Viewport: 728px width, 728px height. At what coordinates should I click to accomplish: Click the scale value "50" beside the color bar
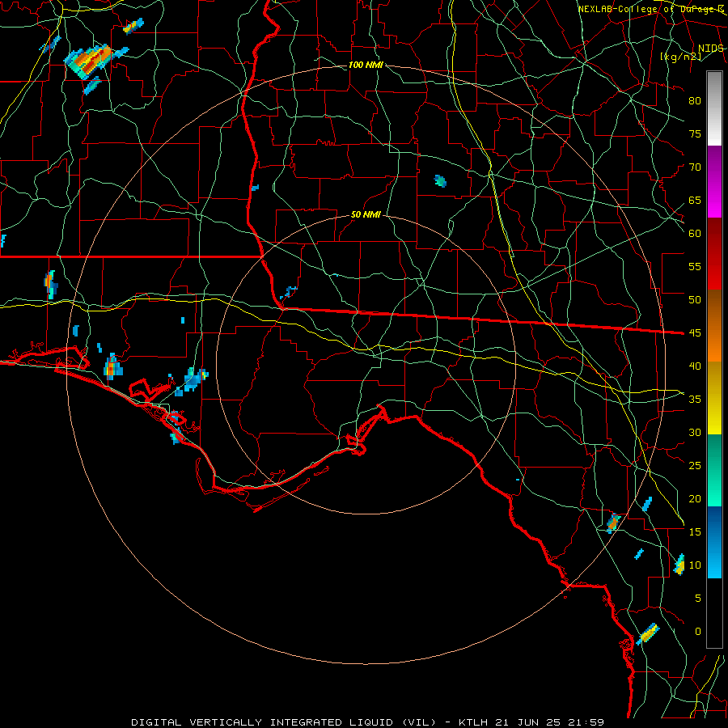pos(695,300)
